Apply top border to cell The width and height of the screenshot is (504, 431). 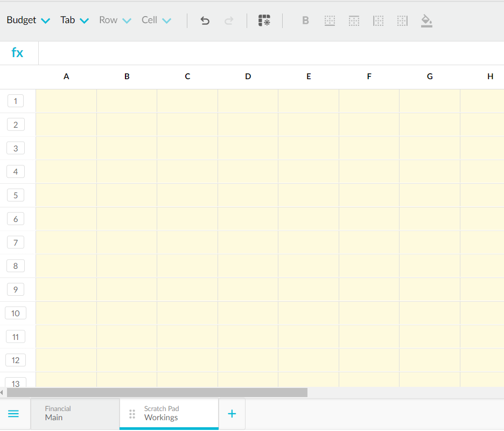point(354,21)
